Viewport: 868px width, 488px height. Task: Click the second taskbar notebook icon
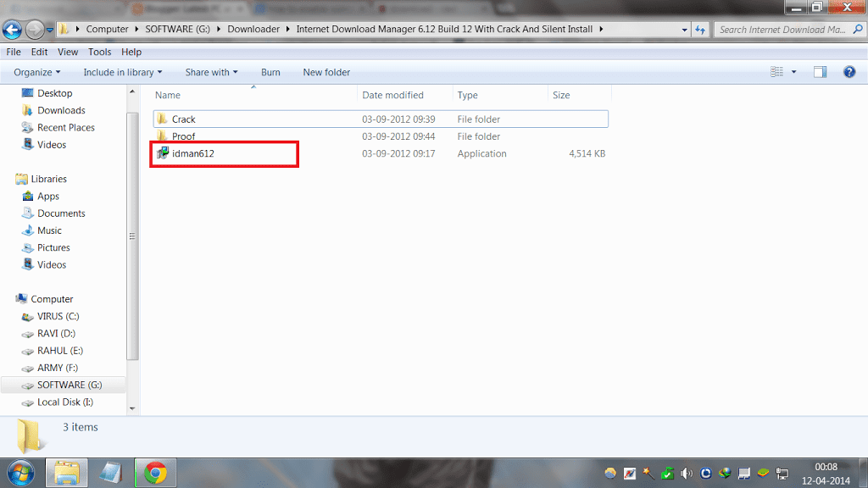pos(111,473)
